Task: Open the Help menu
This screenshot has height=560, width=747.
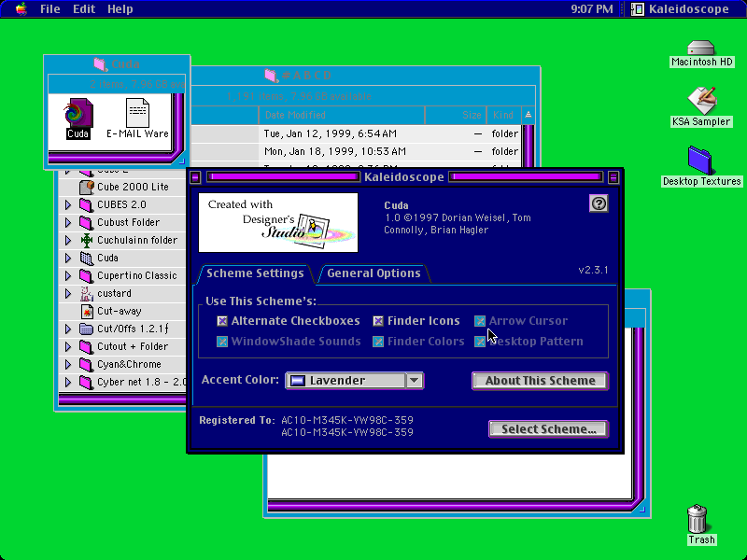Action: coord(120,9)
